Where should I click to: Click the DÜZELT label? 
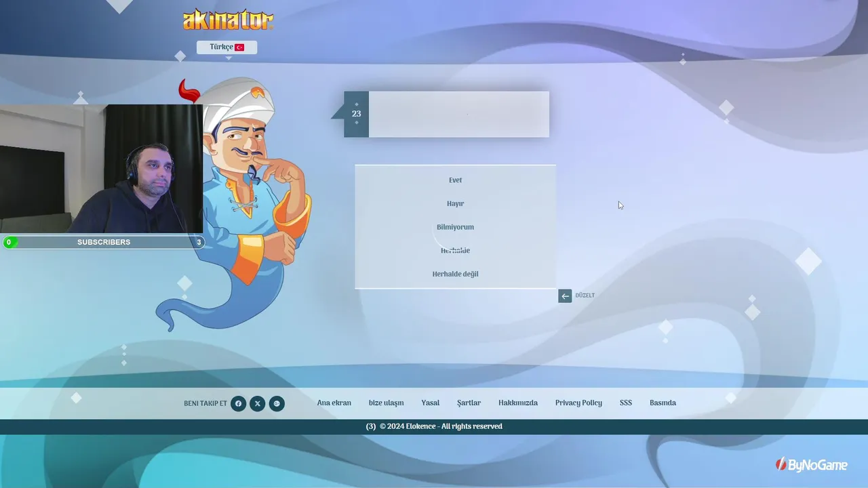pyautogui.click(x=585, y=296)
